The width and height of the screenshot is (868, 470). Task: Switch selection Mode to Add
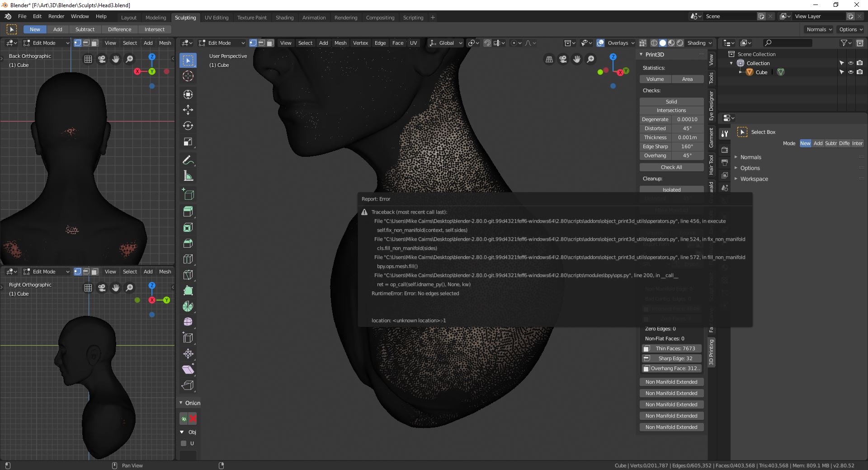pos(818,143)
